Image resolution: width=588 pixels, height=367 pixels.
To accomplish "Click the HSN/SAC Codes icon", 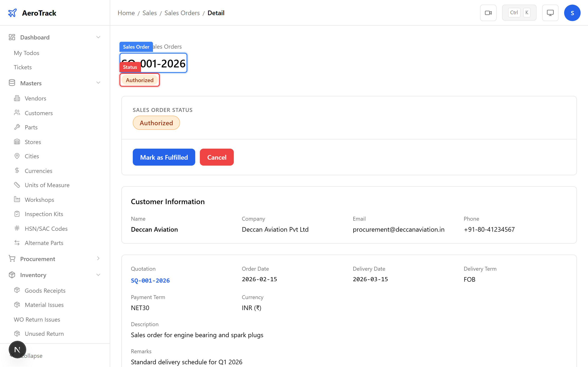I will tap(17, 228).
